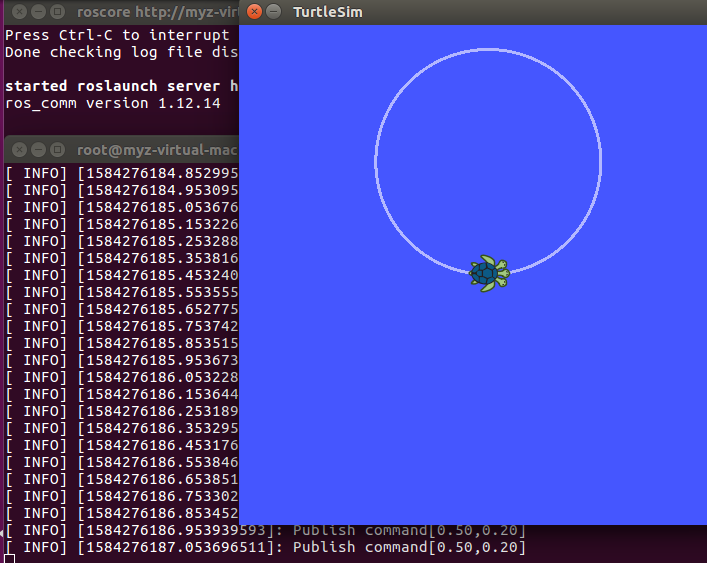
Task: Maximize the root@myz-virtual-machine terminal
Action: coord(57,150)
